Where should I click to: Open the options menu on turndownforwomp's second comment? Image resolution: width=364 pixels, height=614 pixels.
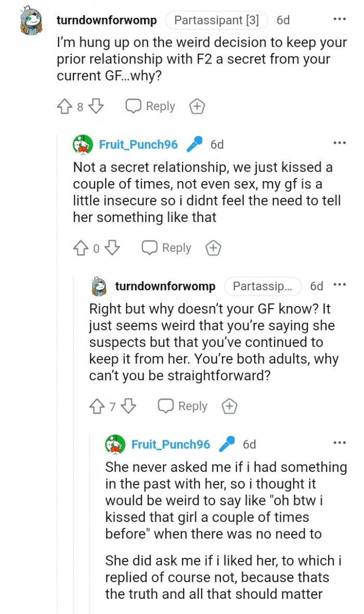click(340, 284)
